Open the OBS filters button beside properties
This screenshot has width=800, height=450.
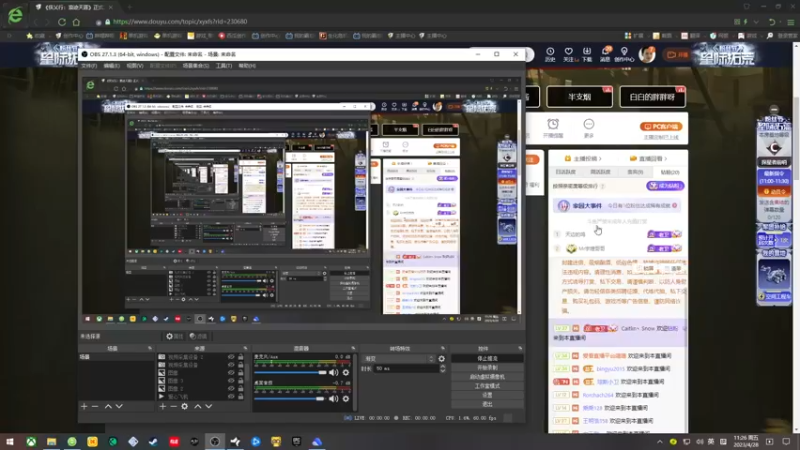click(x=198, y=336)
